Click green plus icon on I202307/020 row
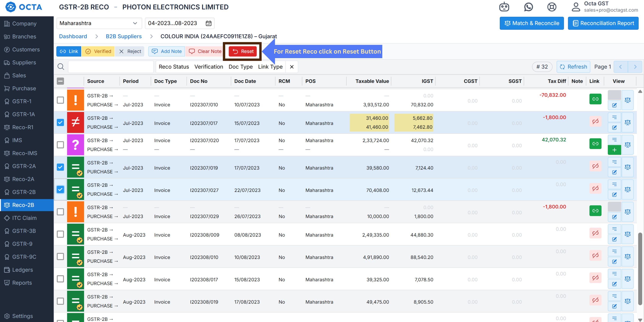644x322 pixels. (614, 150)
